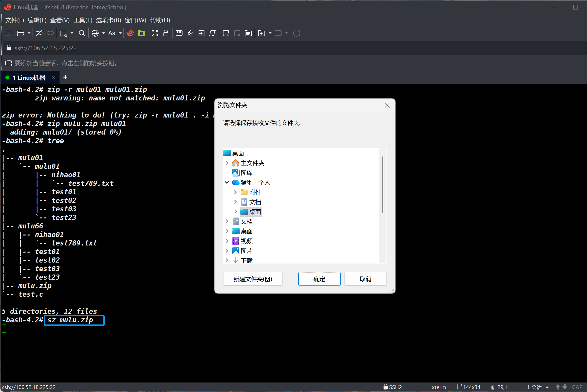This screenshot has height=392, width=587.
Task: Open the 工具(T) menu
Action: tap(83, 20)
